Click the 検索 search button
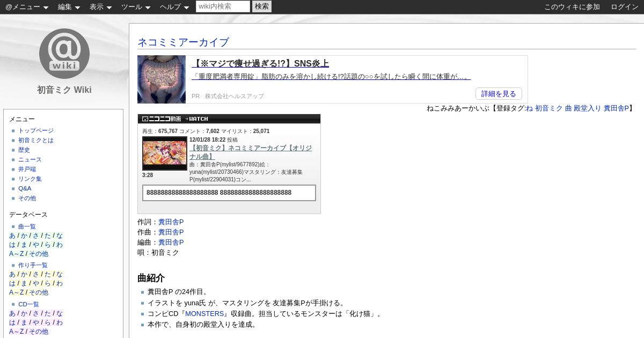Screen dimensions: 644x338 click(x=262, y=6)
